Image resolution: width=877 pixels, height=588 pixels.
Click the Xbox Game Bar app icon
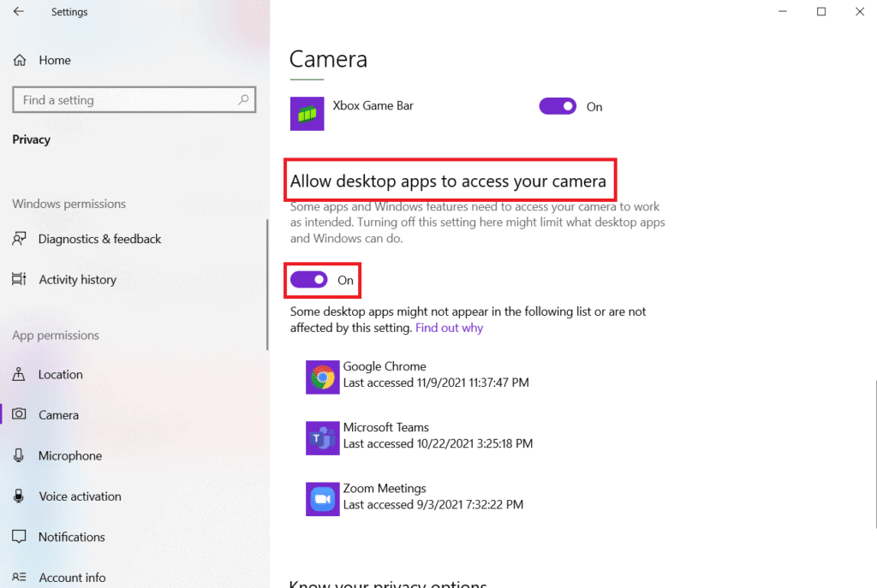pyautogui.click(x=307, y=114)
